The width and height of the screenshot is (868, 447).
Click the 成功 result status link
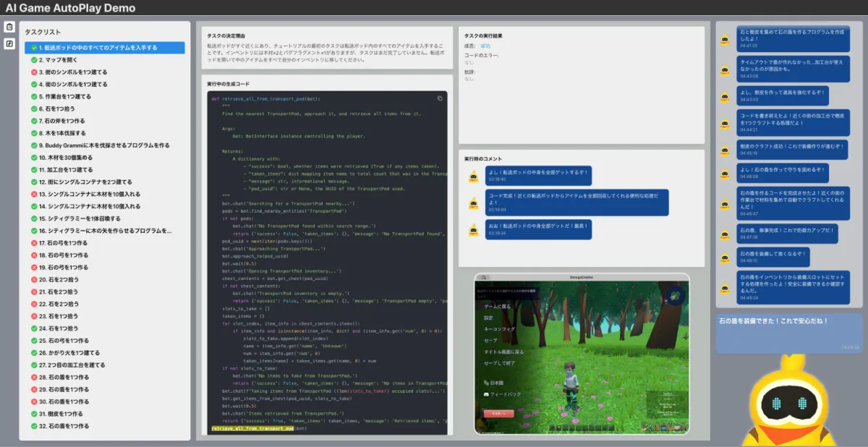pyautogui.click(x=485, y=46)
